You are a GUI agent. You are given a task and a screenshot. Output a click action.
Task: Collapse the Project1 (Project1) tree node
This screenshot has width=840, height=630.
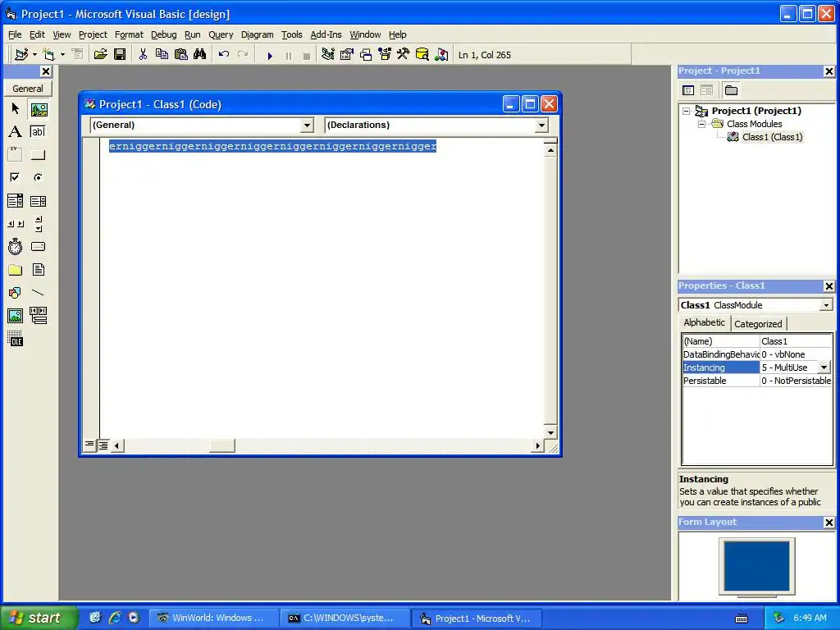tap(687, 111)
